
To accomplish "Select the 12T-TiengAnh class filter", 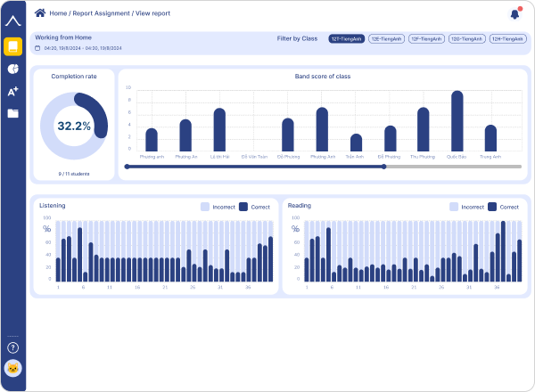I will [346, 39].
